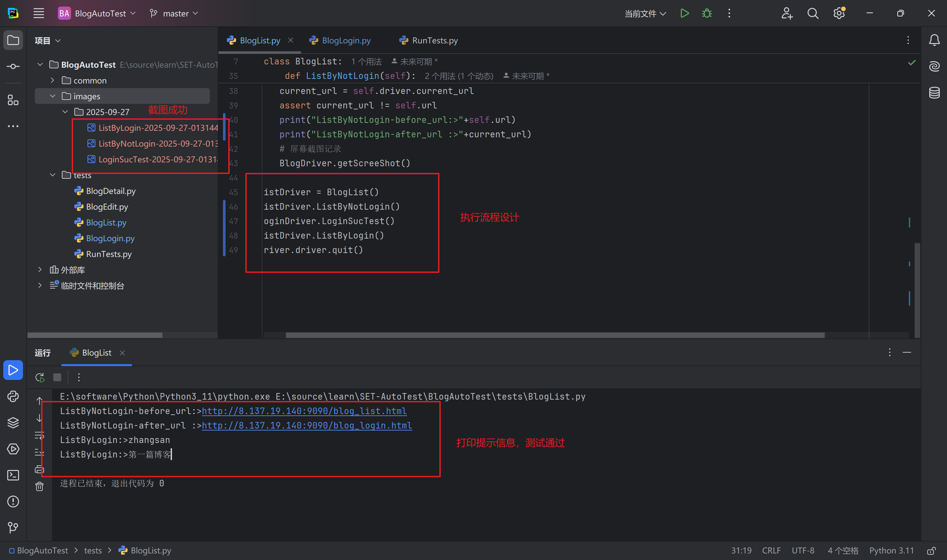Open Commit tool window icon
947x560 pixels.
[13, 66]
